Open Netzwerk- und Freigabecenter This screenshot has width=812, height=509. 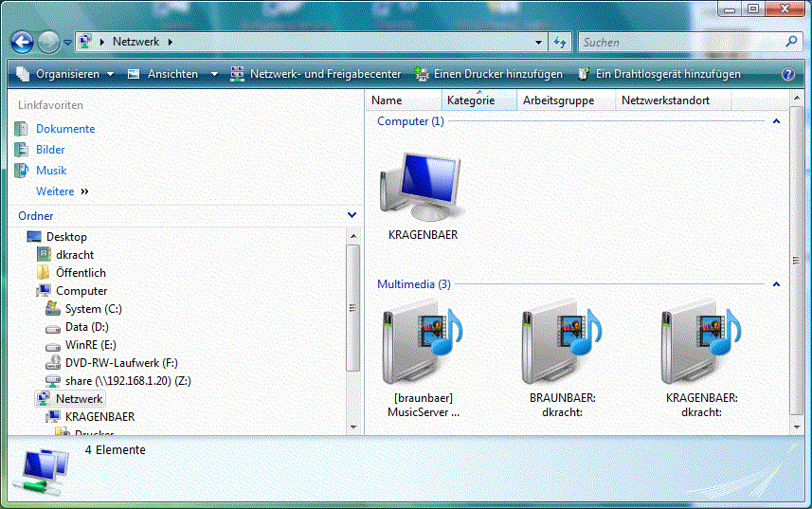point(316,74)
